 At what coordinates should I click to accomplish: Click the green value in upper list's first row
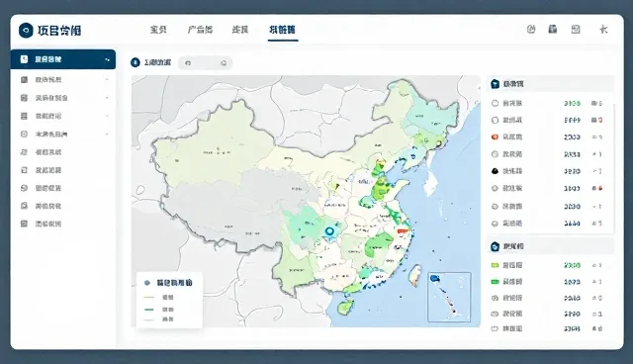coord(573,103)
